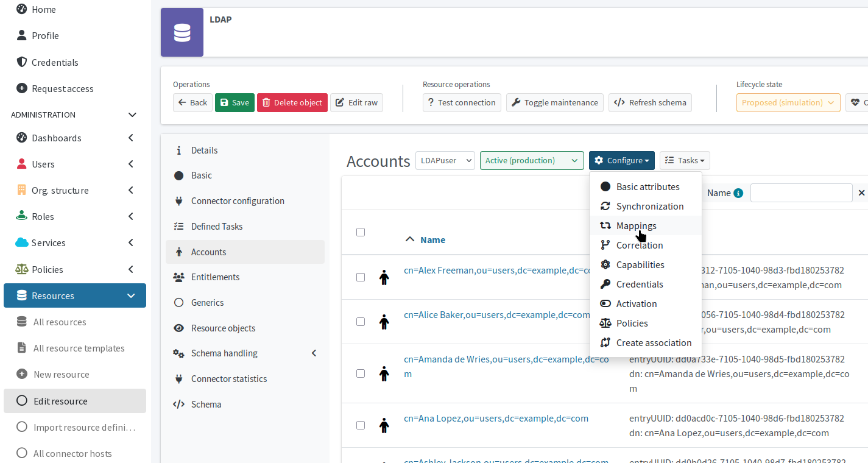The width and height of the screenshot is (868, 463).
Task: Toggle the select-all checkbox in accounts table
Action: [x=361, y=232]
